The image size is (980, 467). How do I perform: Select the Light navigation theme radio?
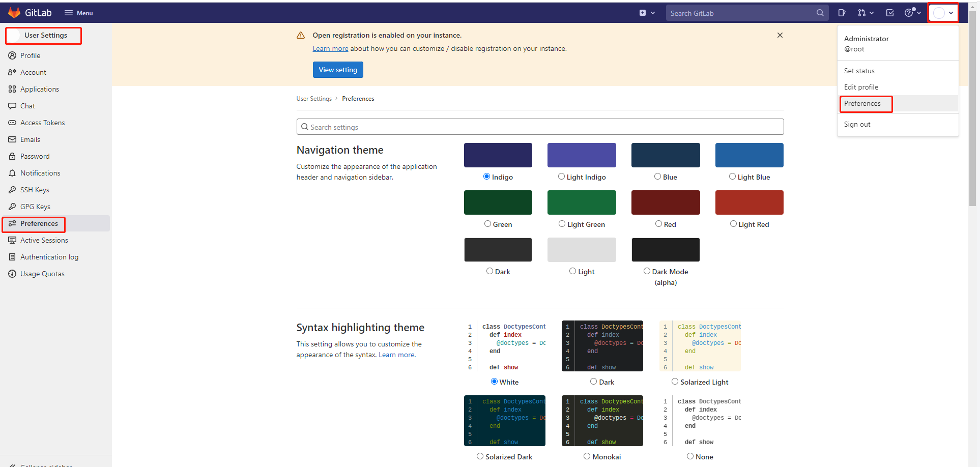[572, 271]
